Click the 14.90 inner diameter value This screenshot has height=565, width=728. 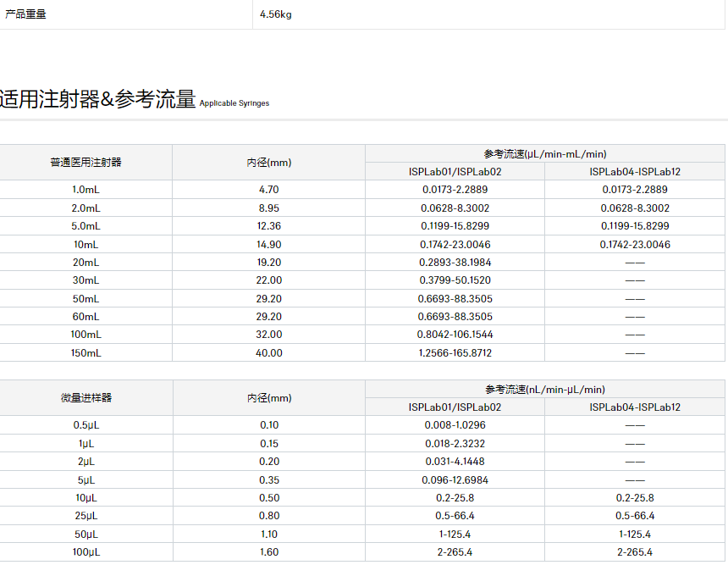269,244
